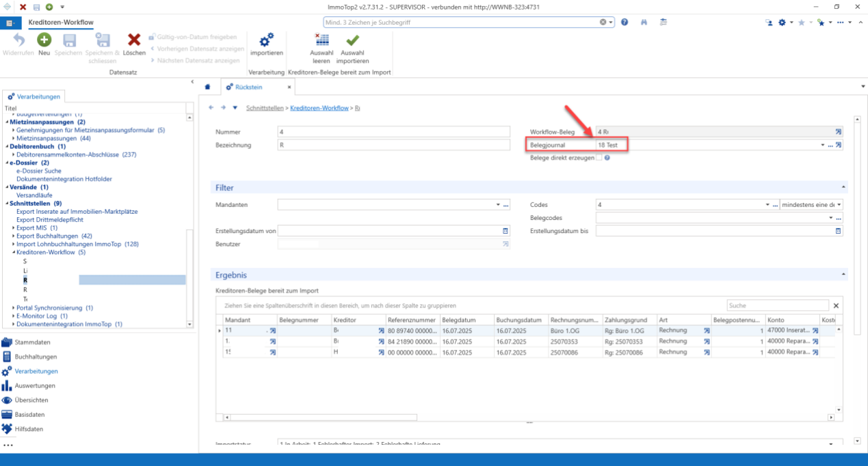Viewport: 868px width, 466px height.
Task: Open Workflow-Beleg record link icon
Action: coord(839,131)
